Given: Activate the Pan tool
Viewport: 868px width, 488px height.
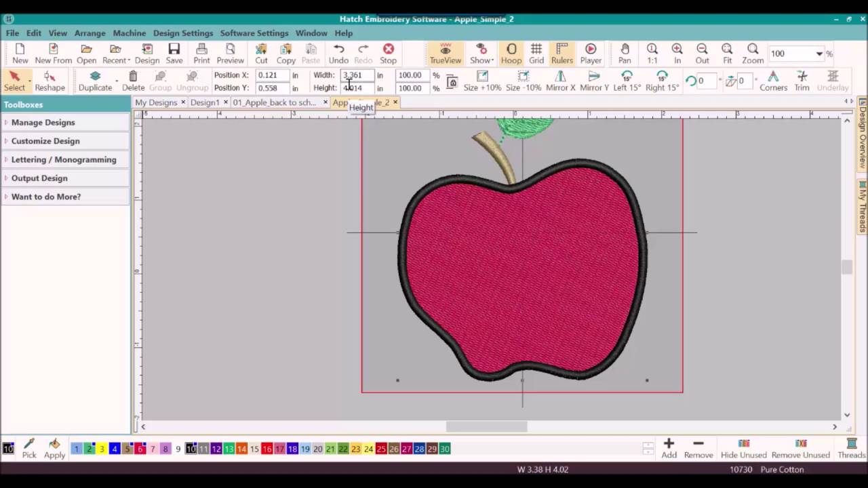Looking at the screenshot, I should (625, 54).
